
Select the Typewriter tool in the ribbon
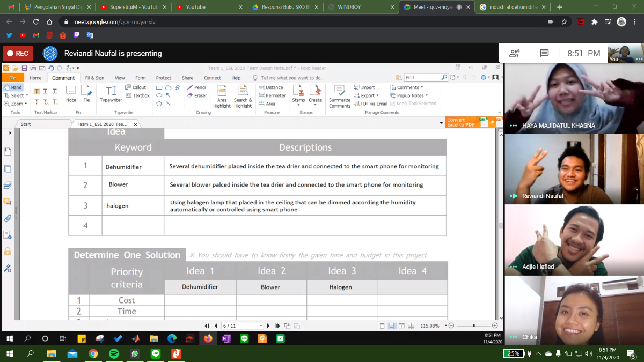[x=111, y=93]
